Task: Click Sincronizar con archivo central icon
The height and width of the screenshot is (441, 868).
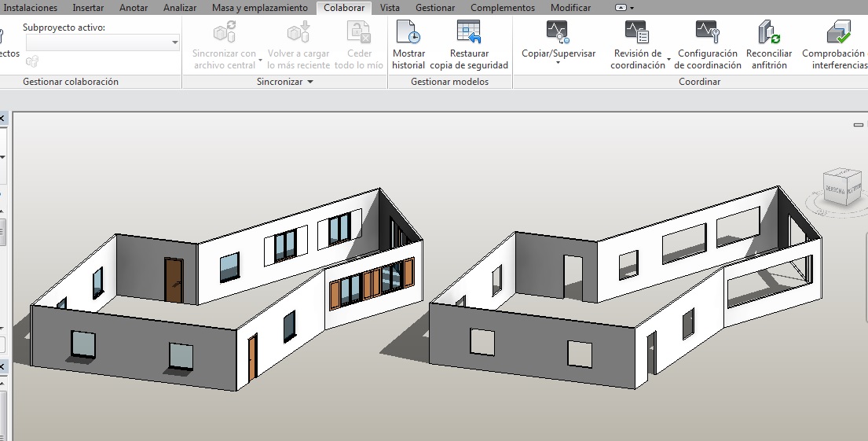Action: pos(225,33)
